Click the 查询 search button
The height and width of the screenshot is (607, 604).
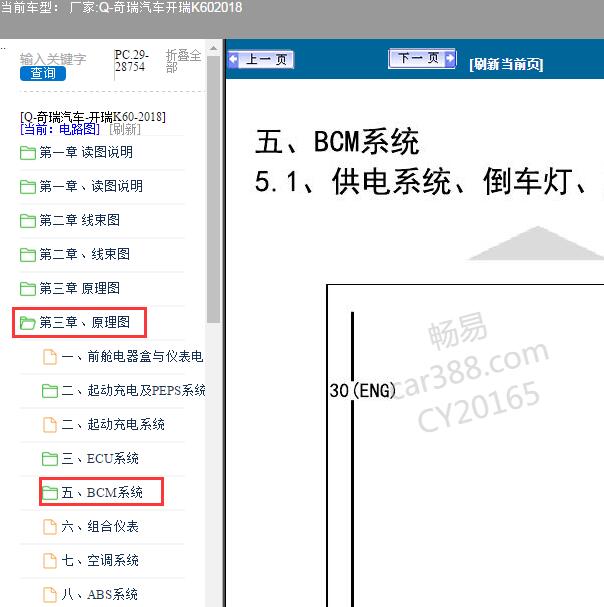43,74
